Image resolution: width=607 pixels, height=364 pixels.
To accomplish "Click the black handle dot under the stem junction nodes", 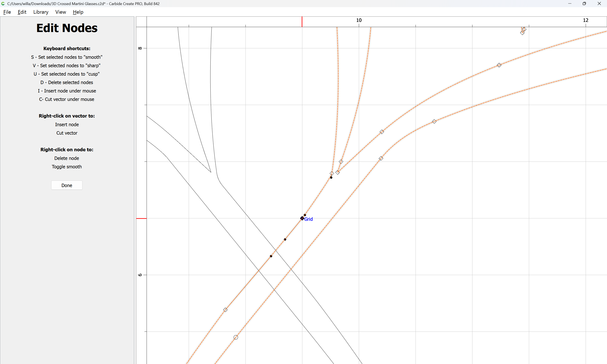I will click(331, 177).
